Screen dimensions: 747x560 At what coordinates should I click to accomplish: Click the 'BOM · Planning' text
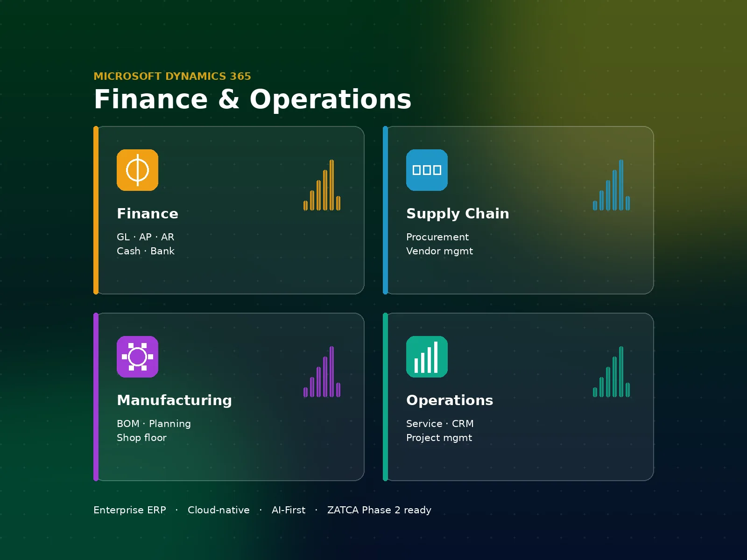[154, 424]
